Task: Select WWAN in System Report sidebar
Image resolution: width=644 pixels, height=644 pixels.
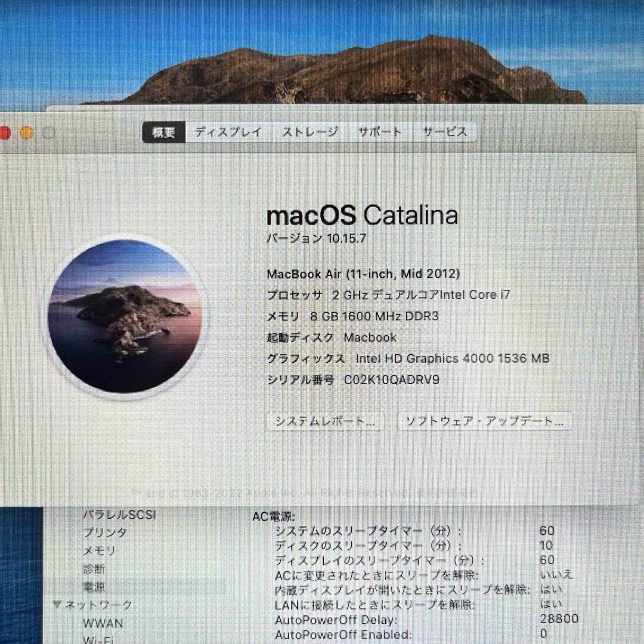Action: click(x=103, y=623)
